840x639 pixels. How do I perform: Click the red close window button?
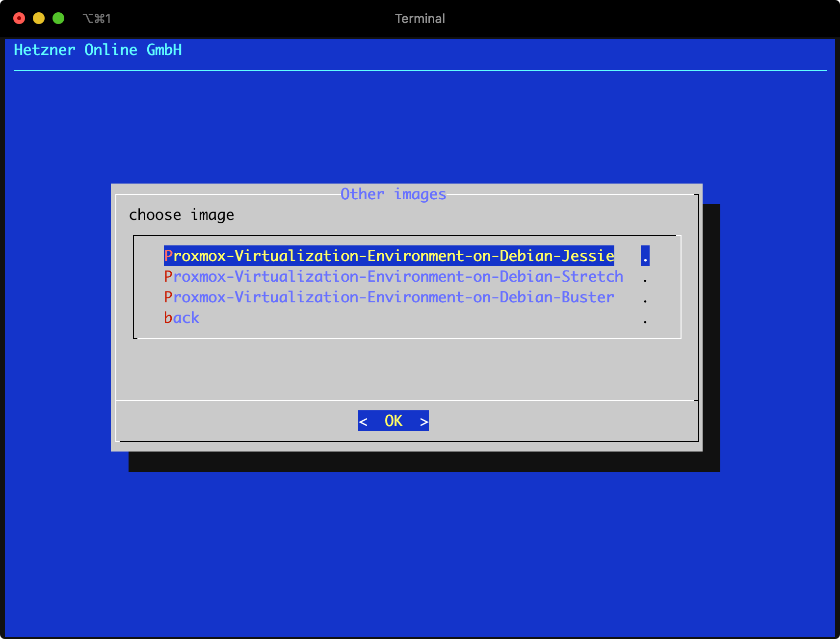[x=19, y=18]
